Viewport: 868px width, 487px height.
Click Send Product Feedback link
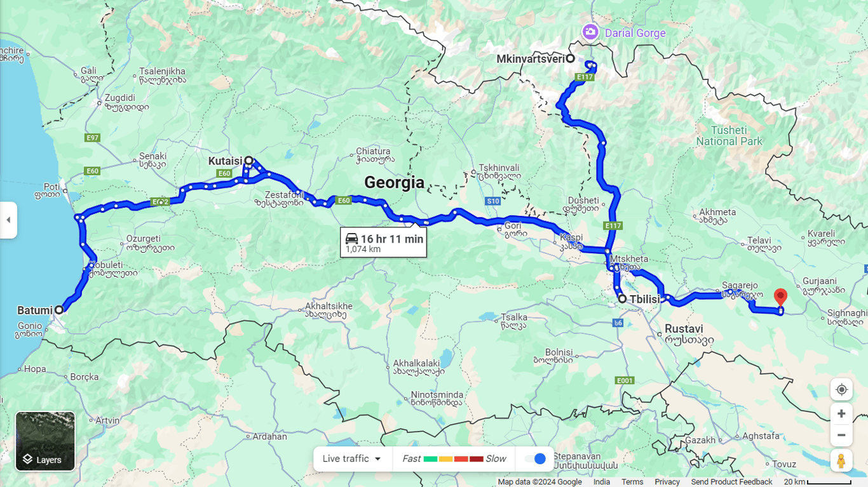point(731,482)
